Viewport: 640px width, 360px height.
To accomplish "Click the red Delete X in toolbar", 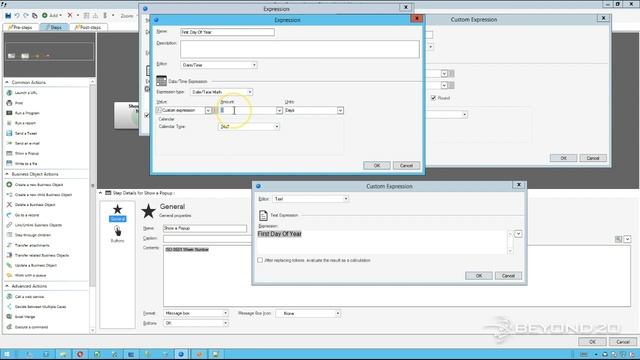I will tap(70, 16).
